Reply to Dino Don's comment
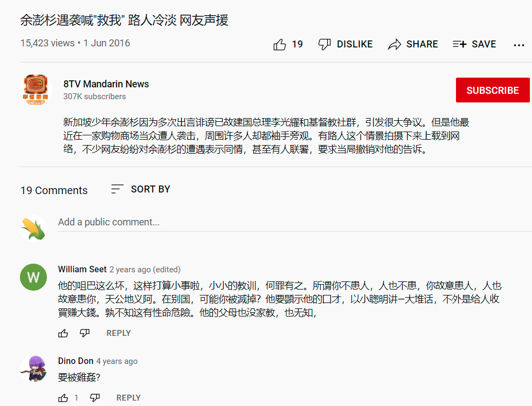The width and height of the screenshot is (532, 406). (128, 398)
